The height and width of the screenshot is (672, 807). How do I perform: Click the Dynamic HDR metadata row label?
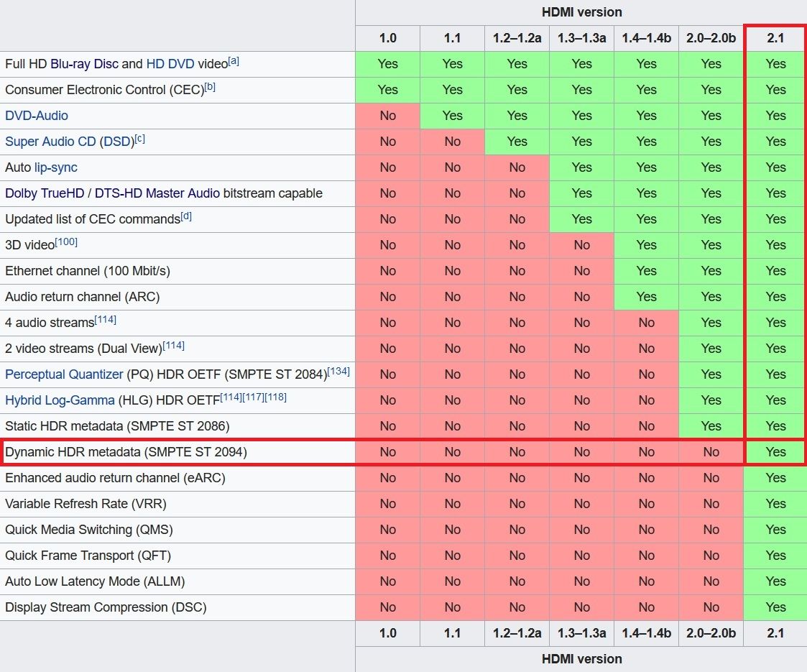coord(126,452)
